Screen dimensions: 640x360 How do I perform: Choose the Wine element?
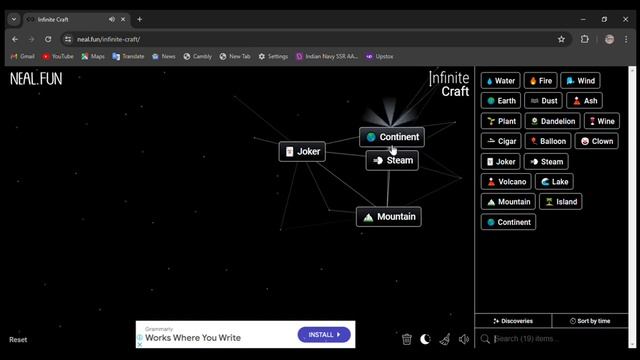602,121
